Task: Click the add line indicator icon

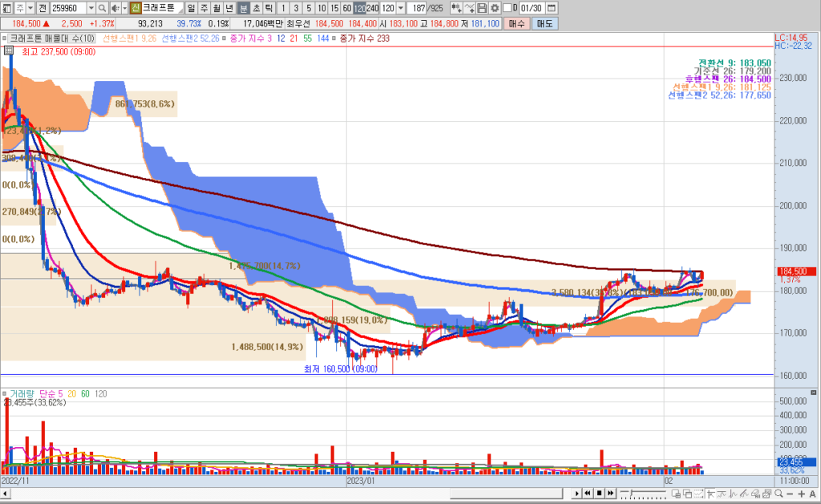Action: (x=469, y=8)
